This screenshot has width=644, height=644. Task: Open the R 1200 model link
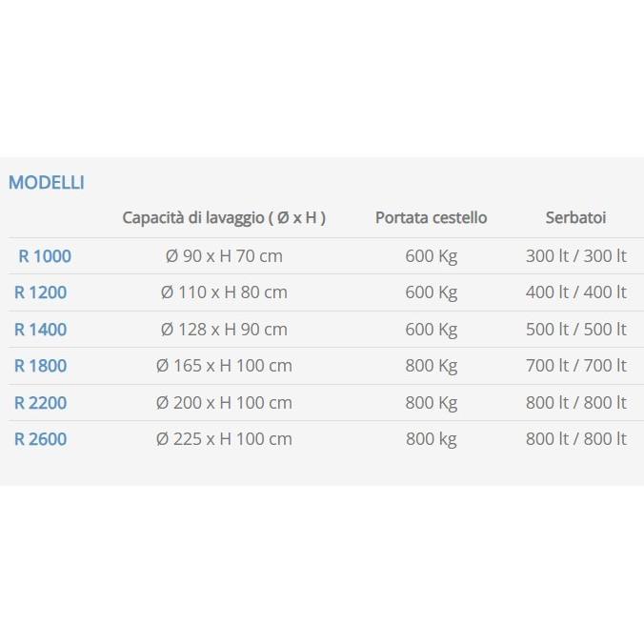click(41, 292)
